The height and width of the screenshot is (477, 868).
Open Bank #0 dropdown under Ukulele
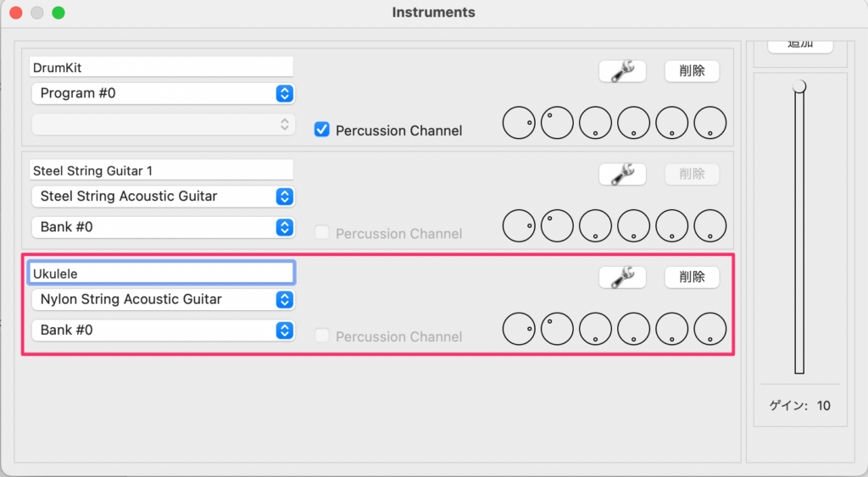164,330
